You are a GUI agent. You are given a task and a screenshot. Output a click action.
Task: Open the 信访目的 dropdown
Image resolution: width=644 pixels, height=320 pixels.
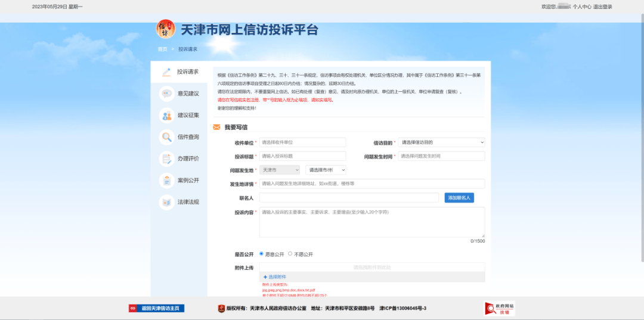(441, 142)
